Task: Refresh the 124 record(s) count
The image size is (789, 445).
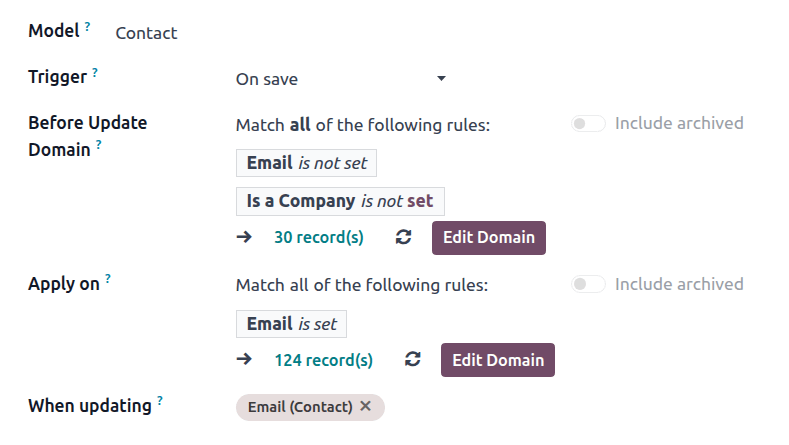Action: [413, 360]
